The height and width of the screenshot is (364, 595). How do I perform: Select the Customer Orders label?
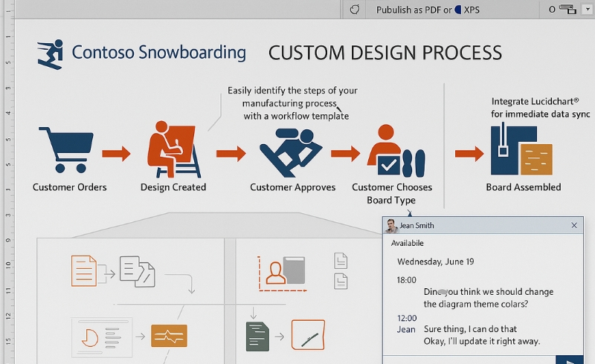point(69,187)
